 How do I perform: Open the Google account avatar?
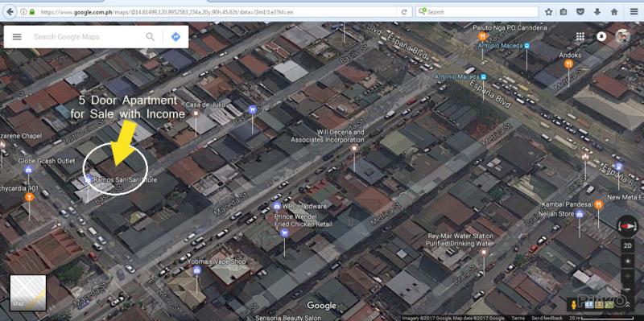point(622,36)
